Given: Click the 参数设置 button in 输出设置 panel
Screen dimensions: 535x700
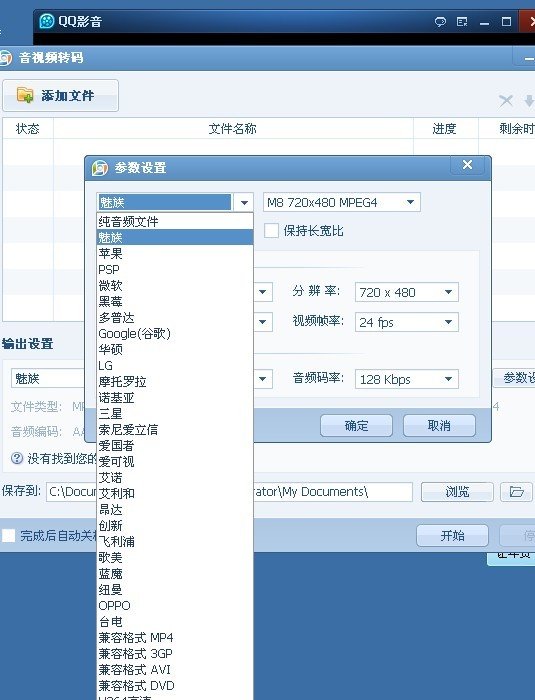Looking at the screenshot, I should (x=514, y=378).
